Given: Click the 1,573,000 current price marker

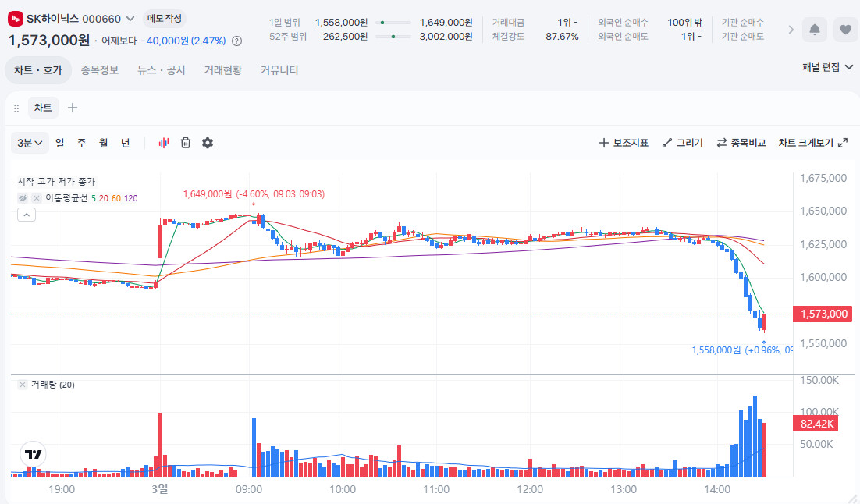Looking at the screenshot, I should (823, 314).
